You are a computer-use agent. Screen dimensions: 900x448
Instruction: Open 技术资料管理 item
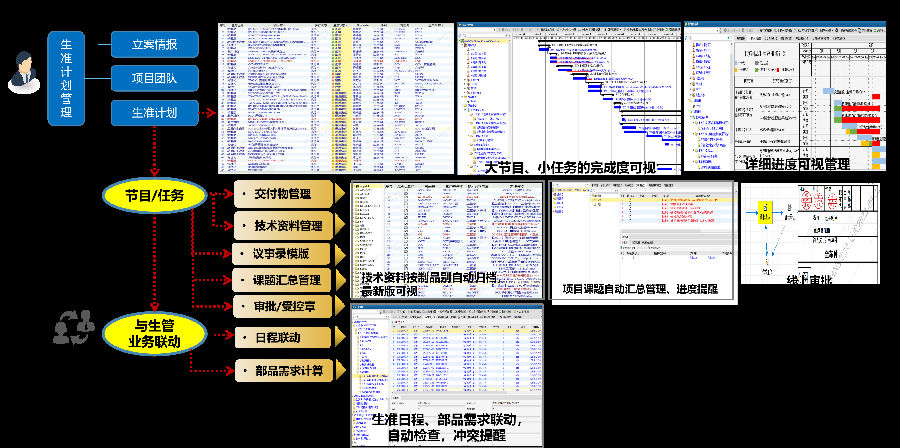(x=288, y=226)
